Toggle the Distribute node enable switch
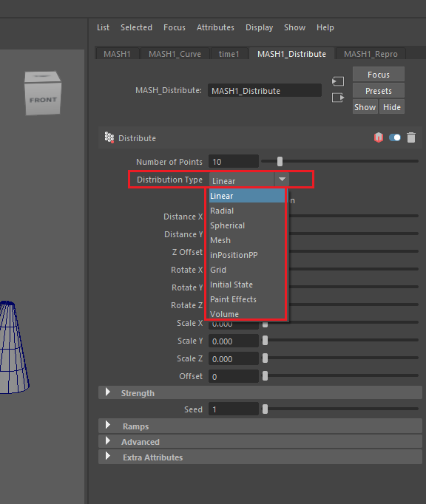426x504 pixels. (x=395, y=137)
